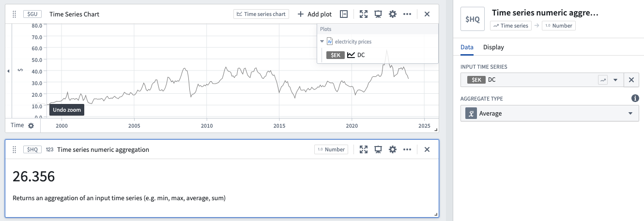Expand the numeric aggregation card to fullscreen

364,149
